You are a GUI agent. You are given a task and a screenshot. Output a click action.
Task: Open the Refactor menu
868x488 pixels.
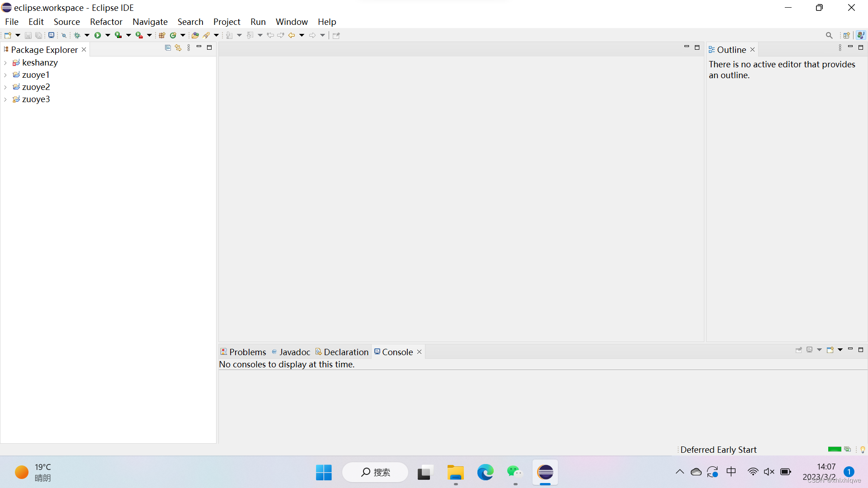(106, 22)
